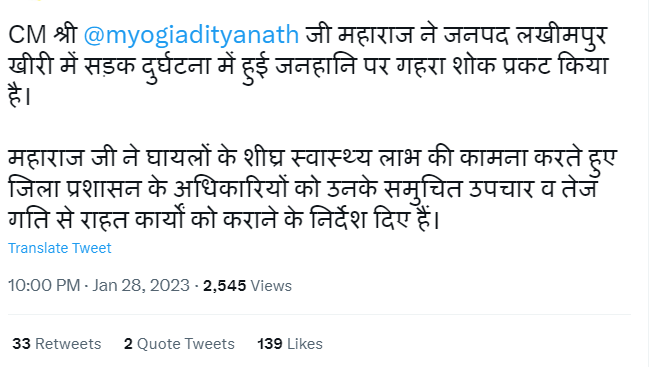Click the word अधिकारियों in the tweet
653x367 pixels.
click(231, 189)
